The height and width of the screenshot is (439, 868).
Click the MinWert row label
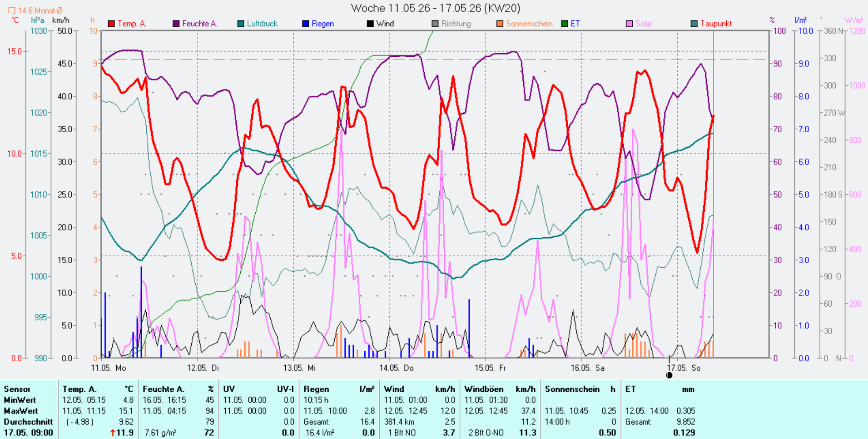point(20,400)
